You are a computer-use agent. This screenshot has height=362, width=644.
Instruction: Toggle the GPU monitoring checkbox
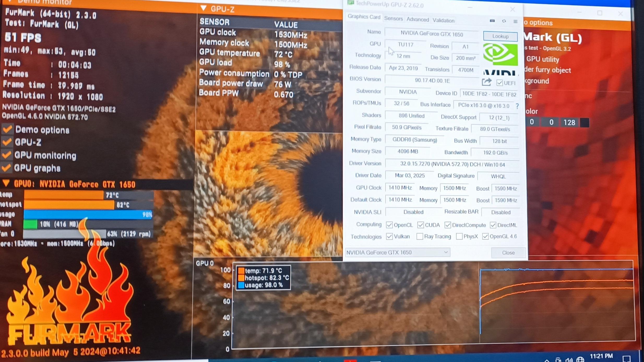click(x=7, y=155)
